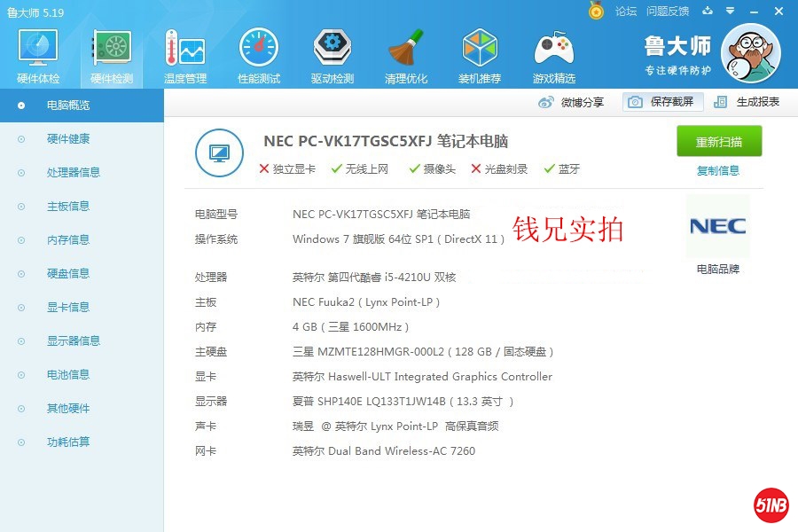Click the 鲁大师 5.19 window title
The width and height of the screenshot is (798, 532).
35,12
